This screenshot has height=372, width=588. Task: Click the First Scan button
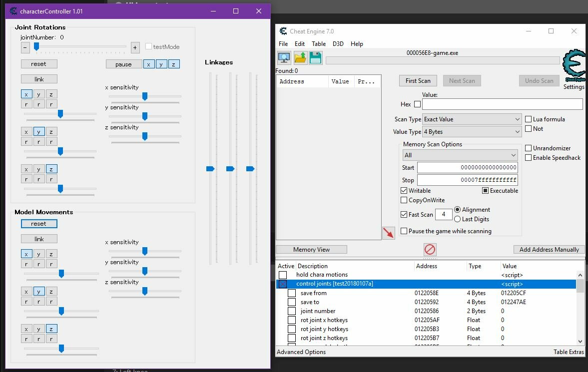[x=418, y=80]
